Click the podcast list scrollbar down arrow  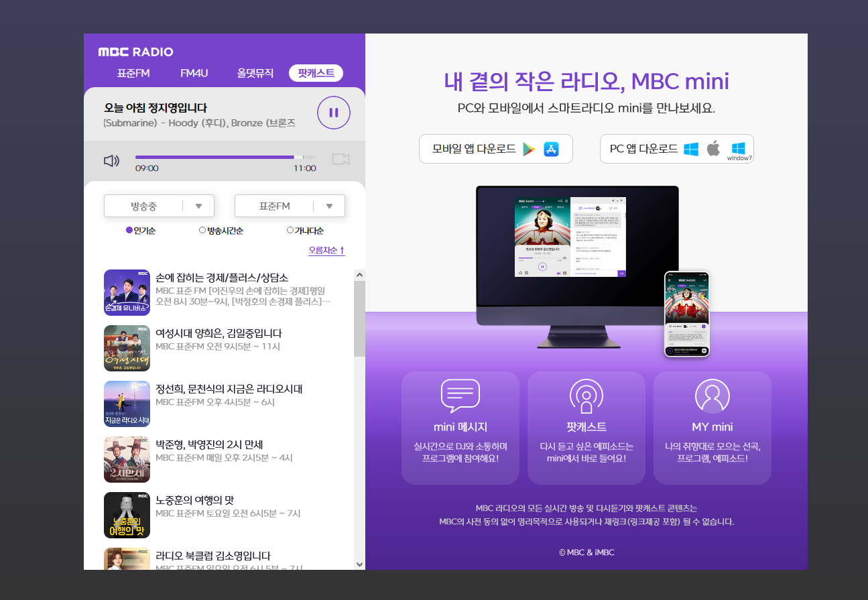tap(359, 564)
